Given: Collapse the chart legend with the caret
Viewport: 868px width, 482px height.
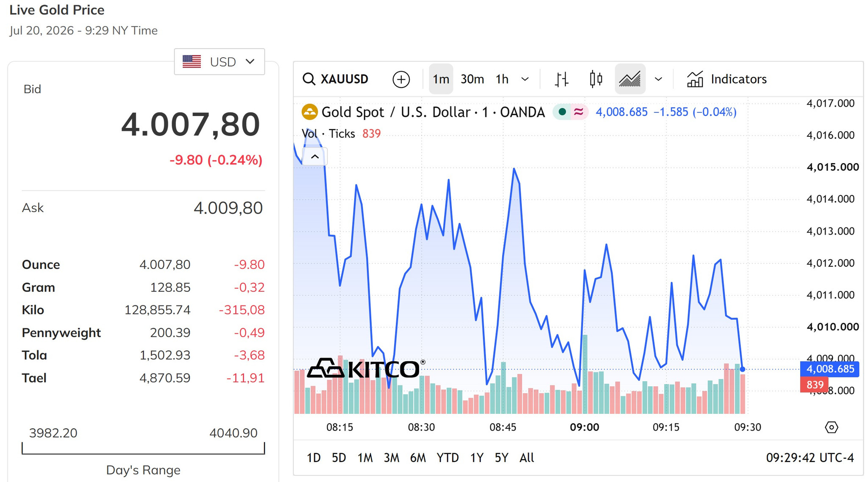Looking at the screenshot, I should tap(314, 157).
